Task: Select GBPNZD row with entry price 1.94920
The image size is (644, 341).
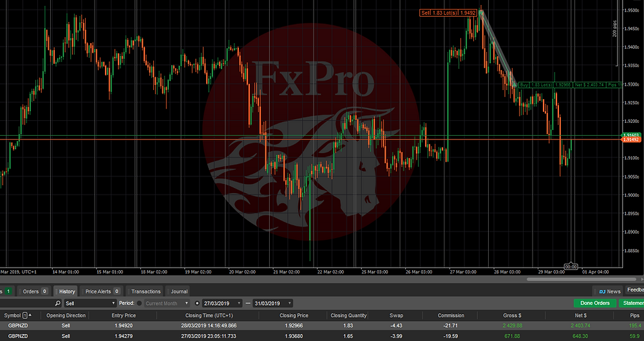Action: click(x=322, y=326)
